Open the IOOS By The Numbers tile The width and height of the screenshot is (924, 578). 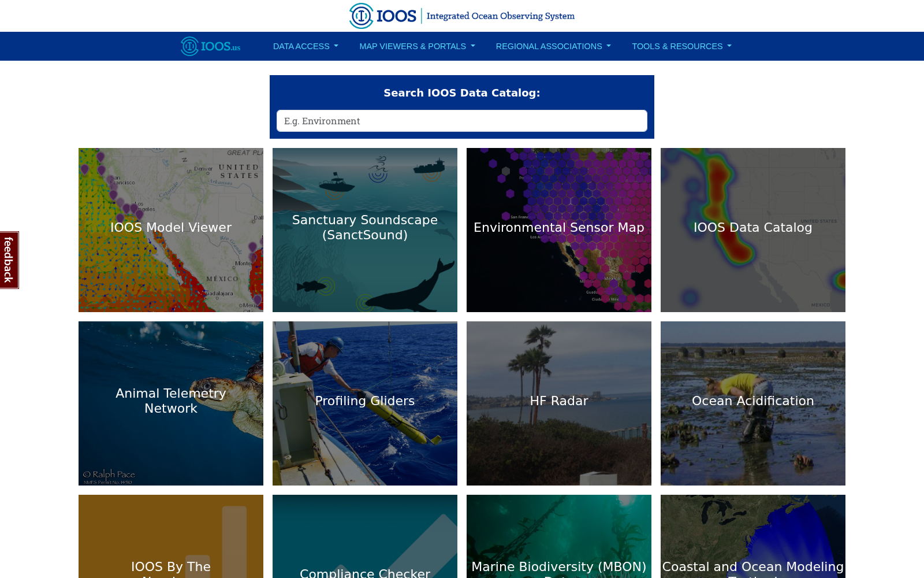pos(171,536)
